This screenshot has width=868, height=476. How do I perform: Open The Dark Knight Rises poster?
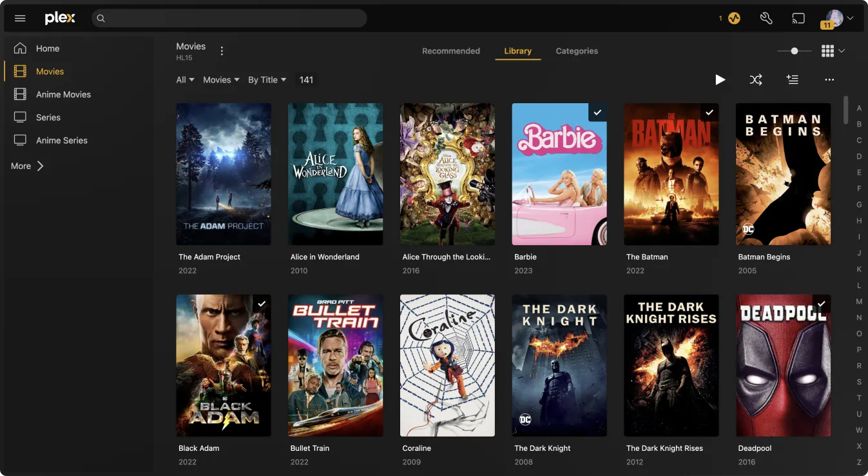point(671,366)
